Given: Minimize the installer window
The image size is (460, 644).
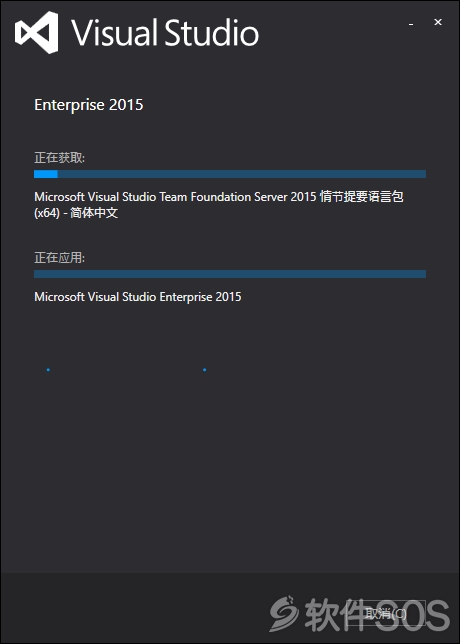Looking at the screenshot, I should click(x=411, y=25).
